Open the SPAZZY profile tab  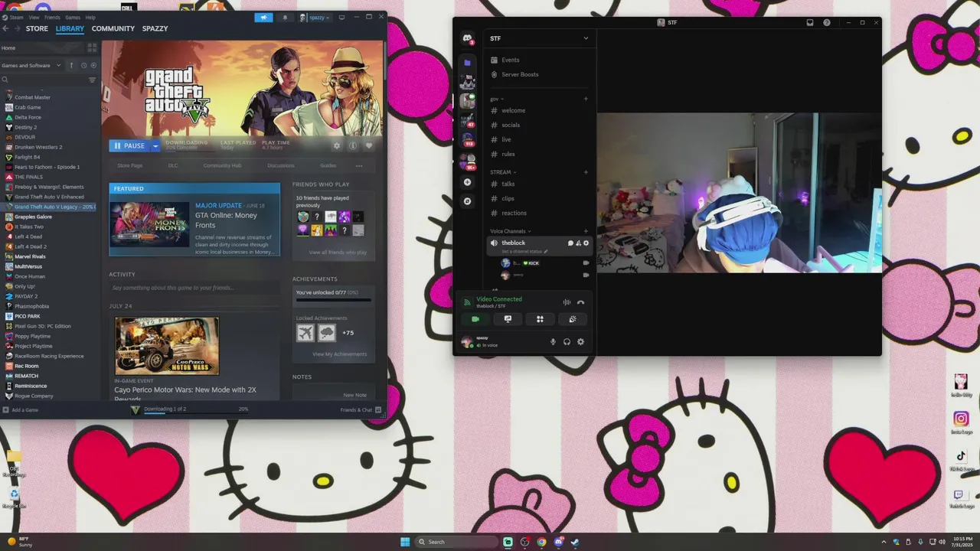point(155,28)
